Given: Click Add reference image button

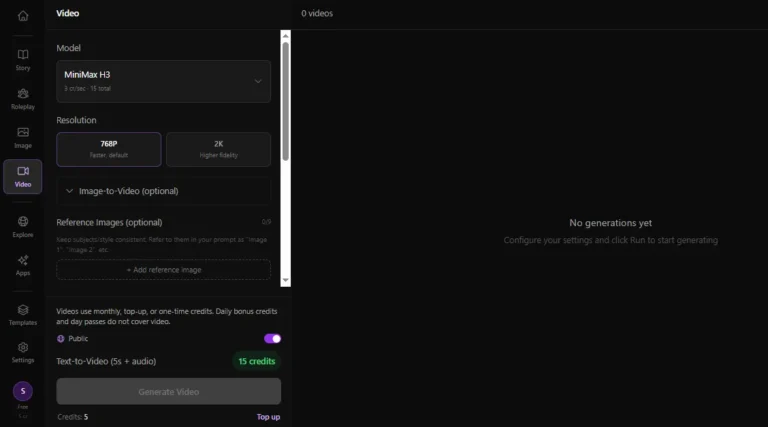Looking at the screenshot, I should [x=164, y=270].
